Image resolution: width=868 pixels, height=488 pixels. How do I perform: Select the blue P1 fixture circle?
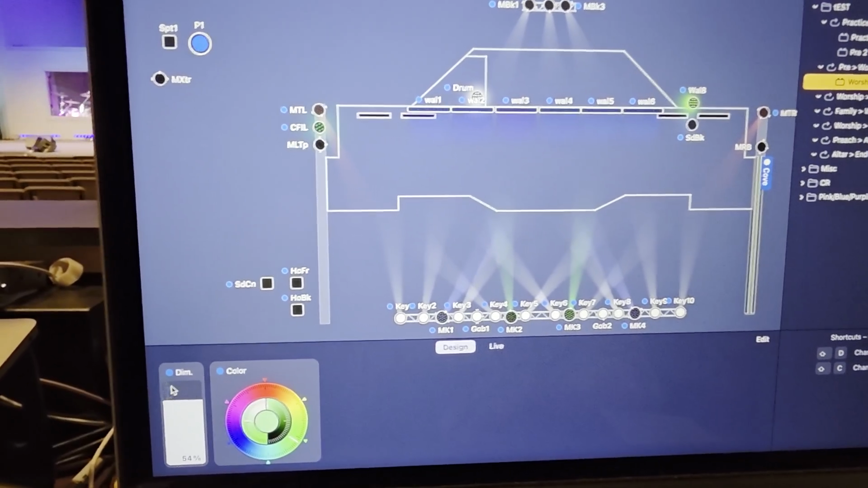pyautogui.click(x=200, y=44)
